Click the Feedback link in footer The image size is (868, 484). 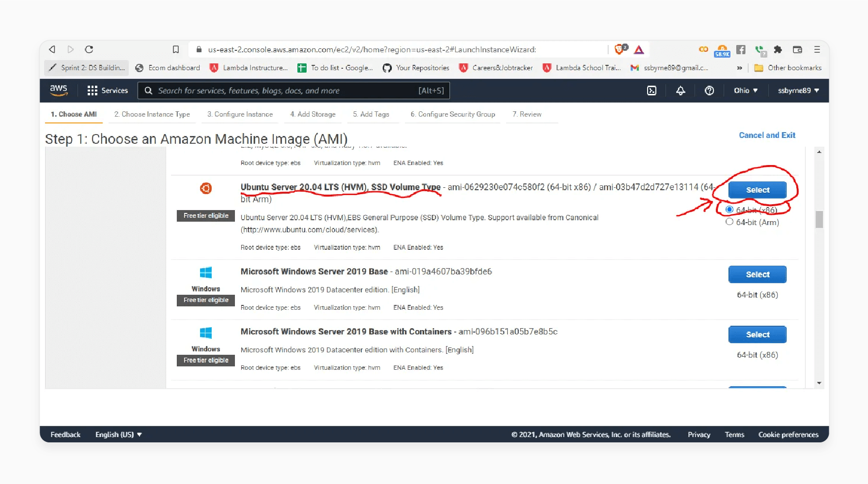point(65,435)
